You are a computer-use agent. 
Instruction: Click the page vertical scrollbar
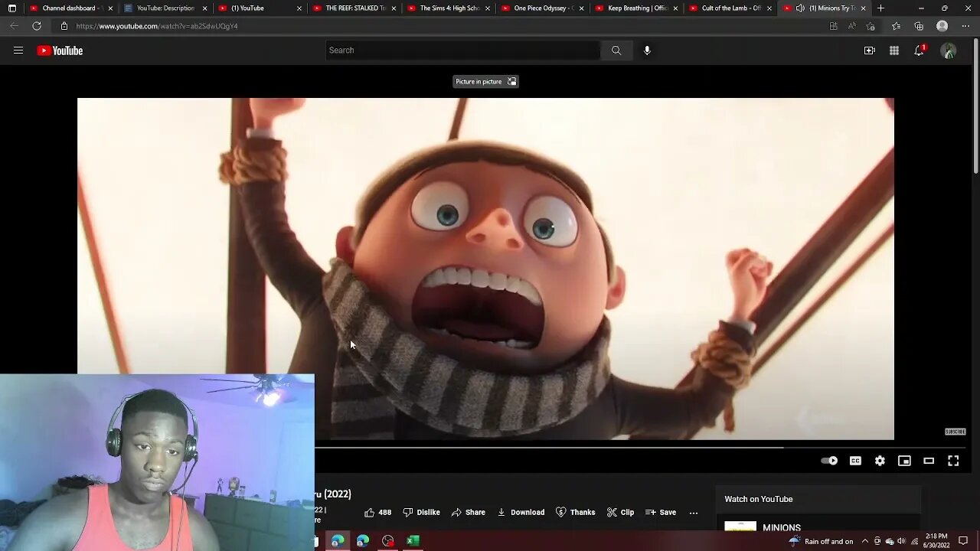[x=975, y=106]
